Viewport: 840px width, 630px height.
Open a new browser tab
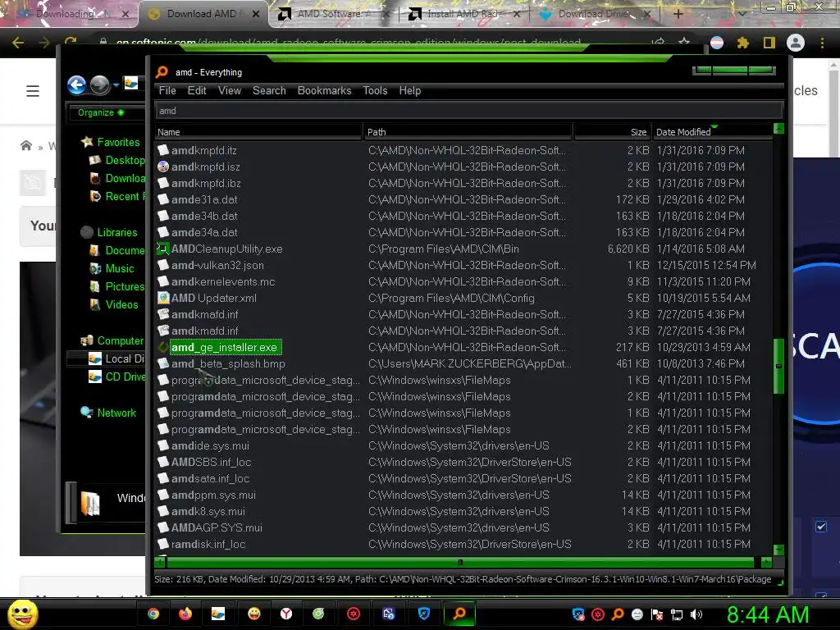pos(678,15)
